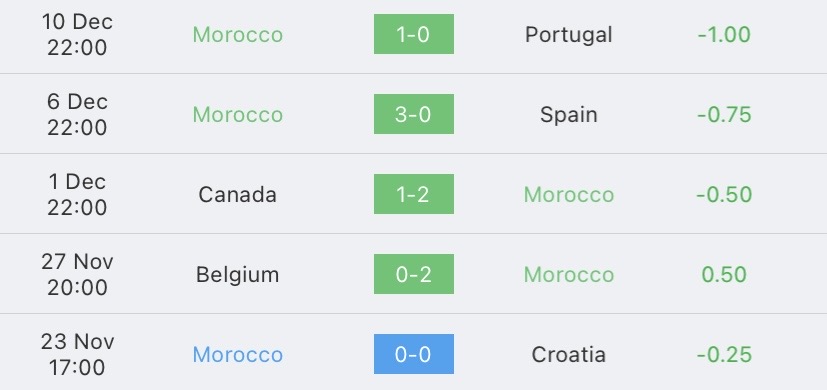The width and height of the screenshot is (827, 390).
Task: Click the 0.50 handicap value
Action: click(724, 274)
